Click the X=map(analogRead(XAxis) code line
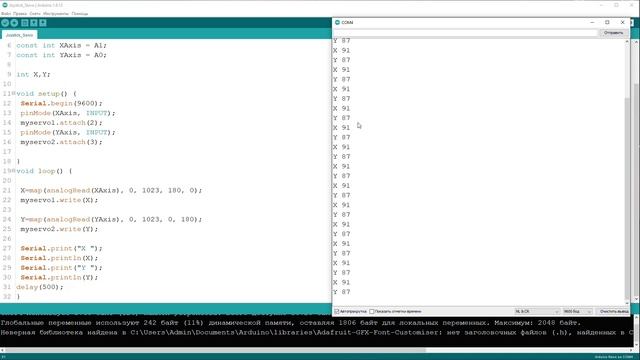Screen dimensions: 640x360 tap(111, 190)
